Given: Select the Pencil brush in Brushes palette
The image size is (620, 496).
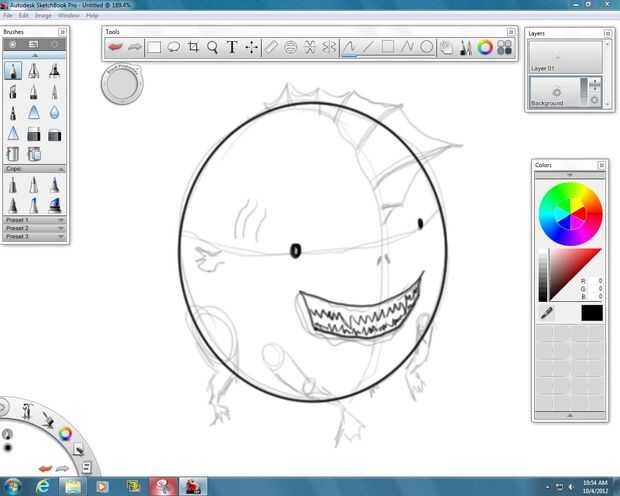Looking at the screenshot, I should tap(13, 71).
